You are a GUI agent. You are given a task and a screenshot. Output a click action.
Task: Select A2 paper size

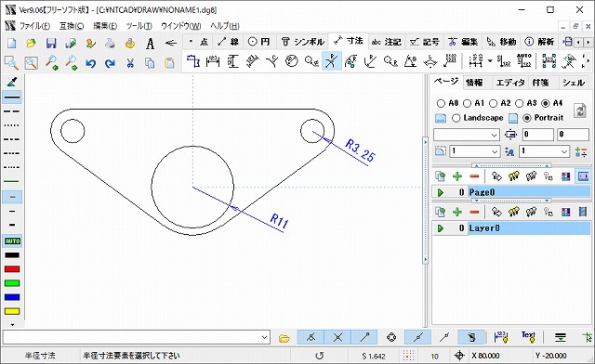click(494, 103)
